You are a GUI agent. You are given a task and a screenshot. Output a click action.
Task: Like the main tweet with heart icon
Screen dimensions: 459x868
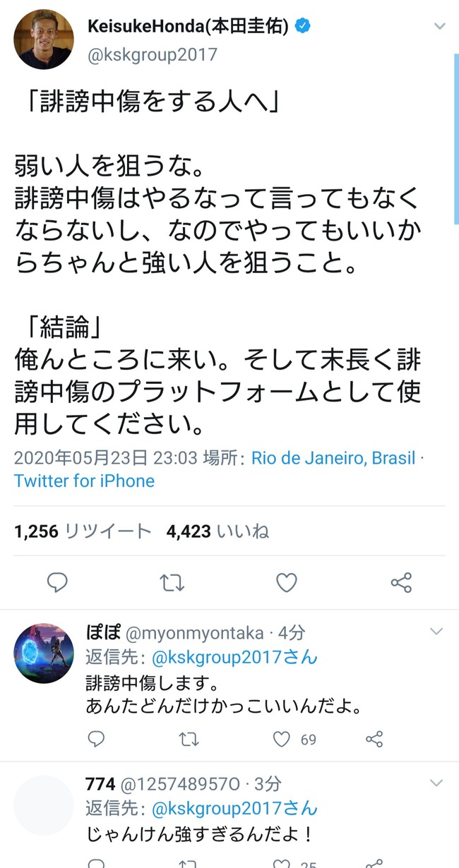[x=286, y=582]
